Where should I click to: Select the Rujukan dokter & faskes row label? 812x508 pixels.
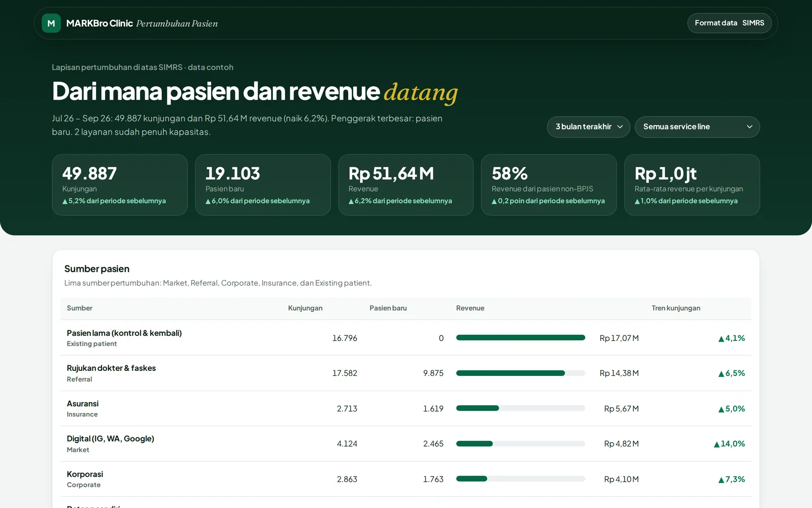111,368
